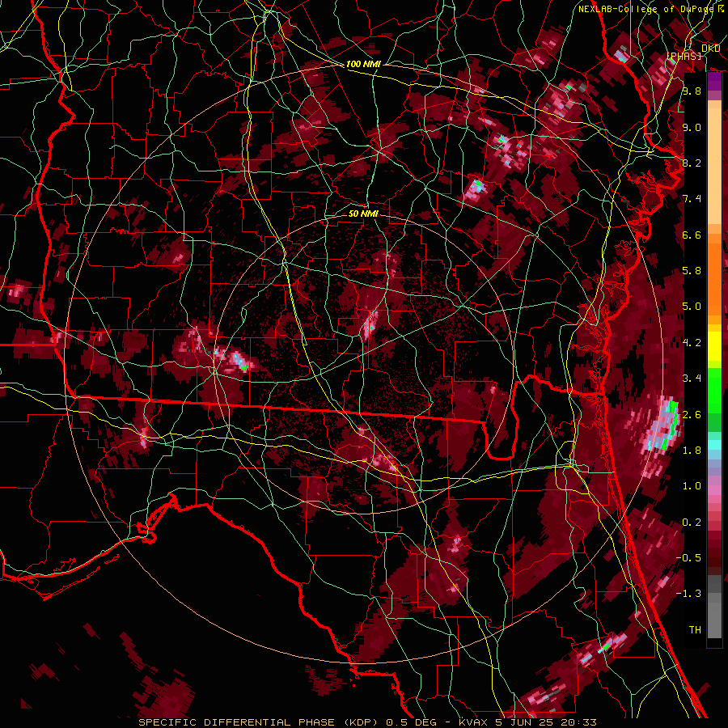
Task: Click the -1.3 value on the color scale
Action: (x=688, y=594)
